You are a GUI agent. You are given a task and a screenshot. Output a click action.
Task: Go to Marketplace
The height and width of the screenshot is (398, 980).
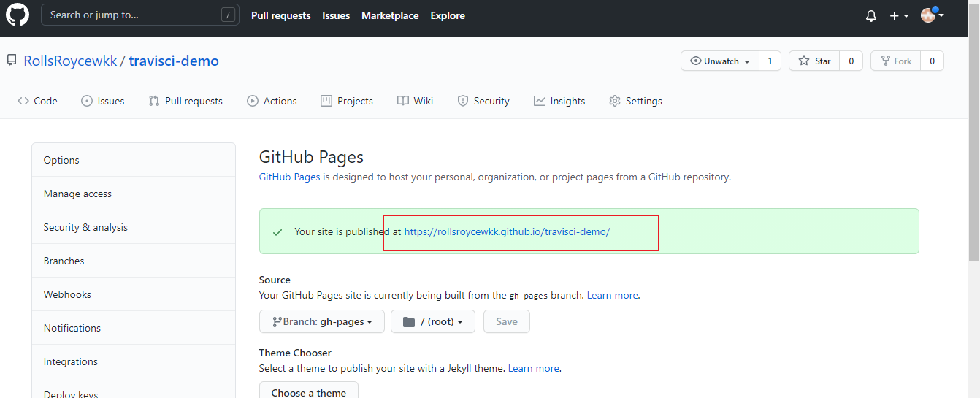pos(390,15)
